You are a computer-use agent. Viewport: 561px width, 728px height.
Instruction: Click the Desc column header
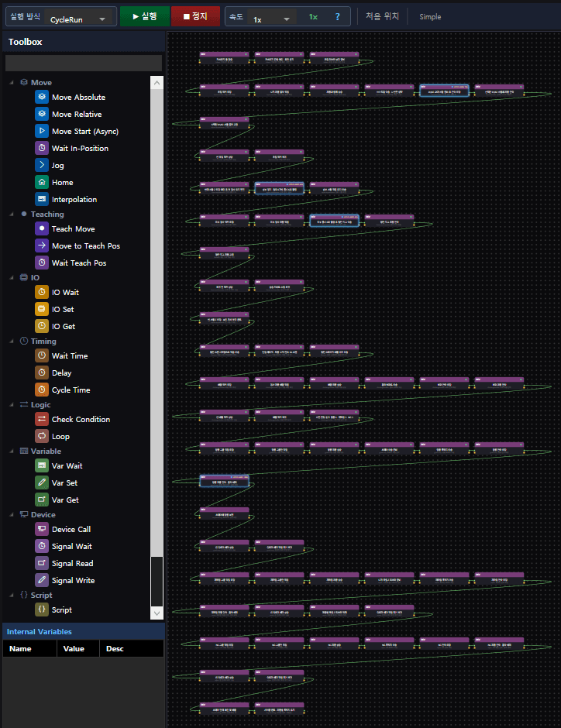[x=132, y=648]
